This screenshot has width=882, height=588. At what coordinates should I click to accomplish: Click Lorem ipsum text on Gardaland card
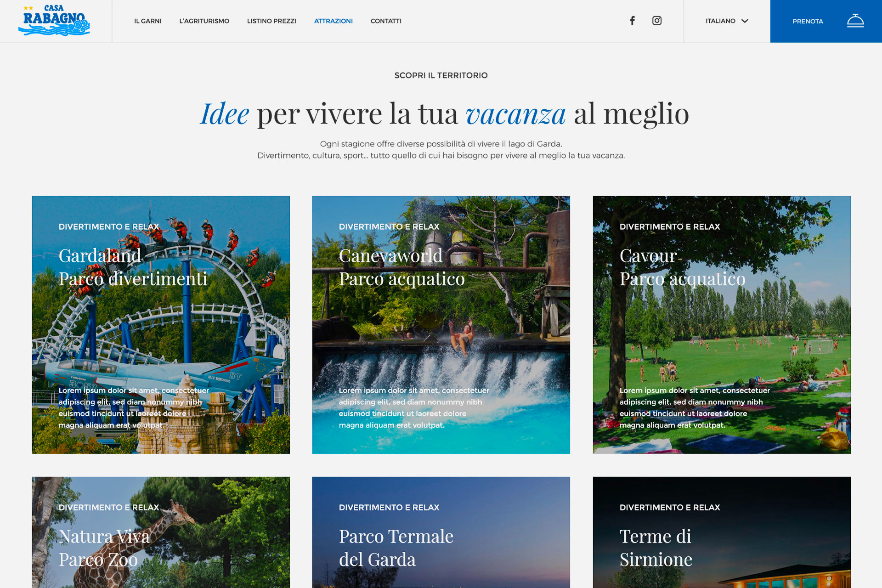pos(134,408)
